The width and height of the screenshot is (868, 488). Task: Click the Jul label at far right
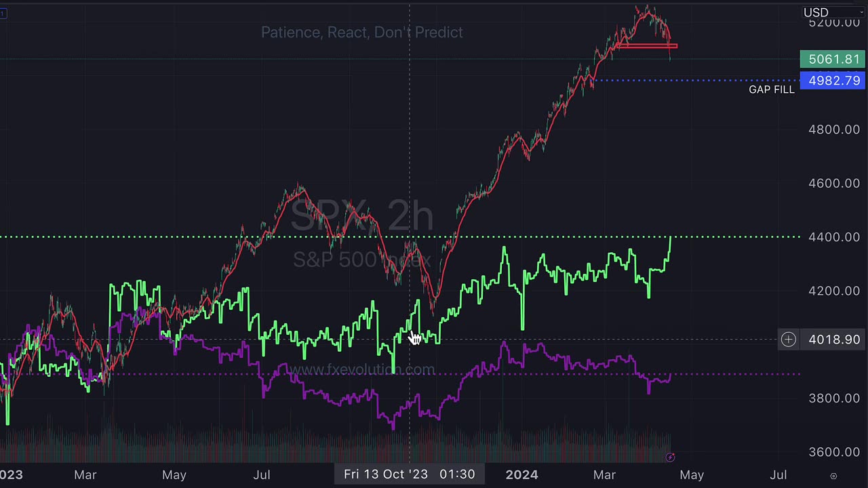tap(778, 475)
